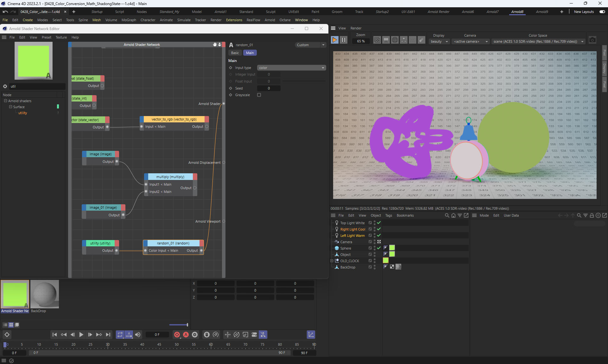Toggle the New Layouts switch
The image size is (608, 364).
click(x=602, y=12)
